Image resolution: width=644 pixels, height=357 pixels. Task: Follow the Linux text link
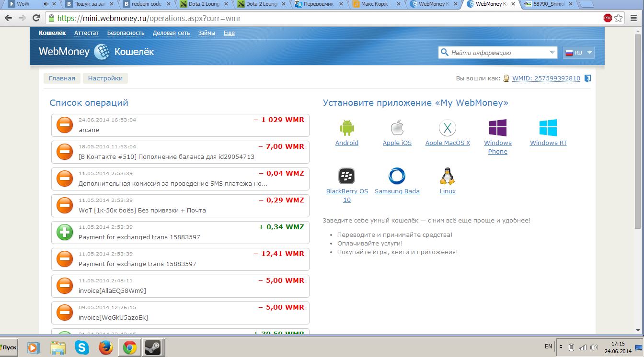448,191
